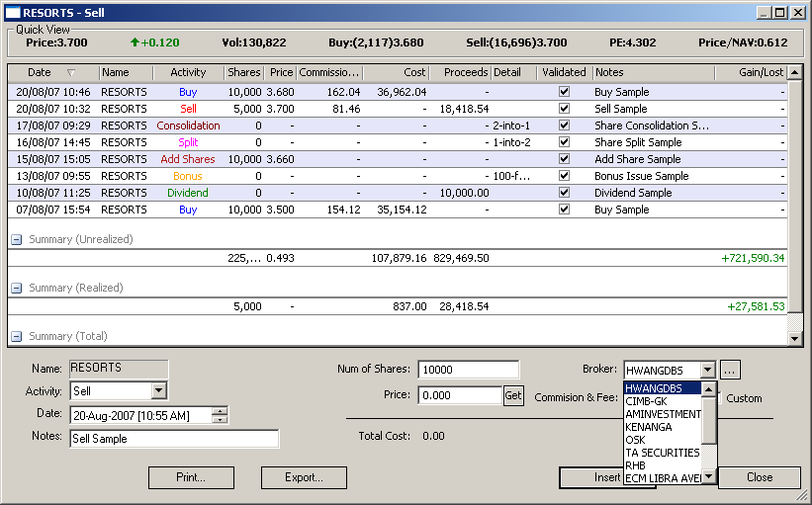The height and width of the screenshot is (505, 812).
Task: Open the Broker combo box arrow
Action: click(x=707, y=370)
